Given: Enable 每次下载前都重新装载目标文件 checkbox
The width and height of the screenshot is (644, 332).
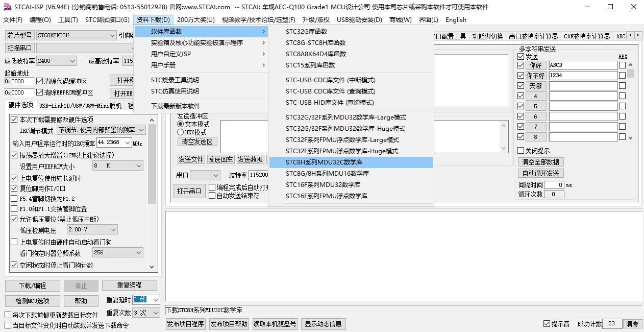Looking at the screenshot, I should click(x=8, y=315).
